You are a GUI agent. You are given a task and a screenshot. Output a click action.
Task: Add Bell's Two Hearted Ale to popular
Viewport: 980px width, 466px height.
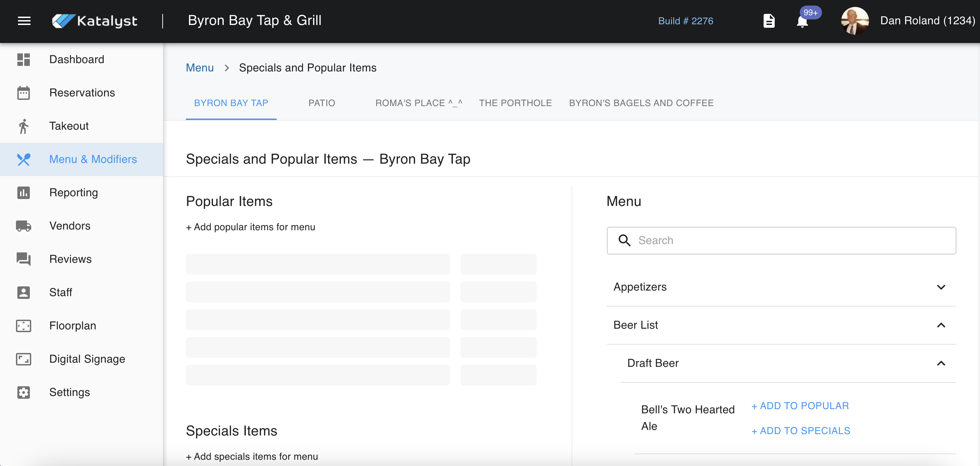click(x=800, y=406)
